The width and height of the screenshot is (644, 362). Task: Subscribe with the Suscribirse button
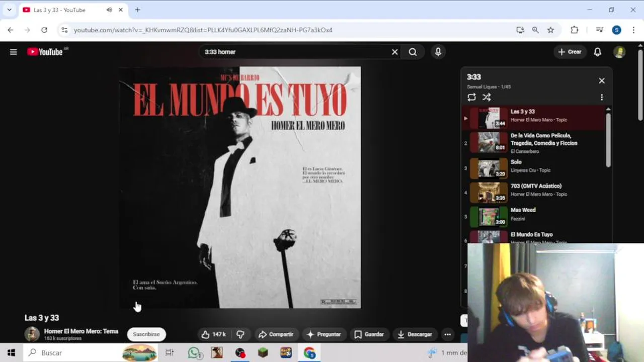tap(146, 334)
